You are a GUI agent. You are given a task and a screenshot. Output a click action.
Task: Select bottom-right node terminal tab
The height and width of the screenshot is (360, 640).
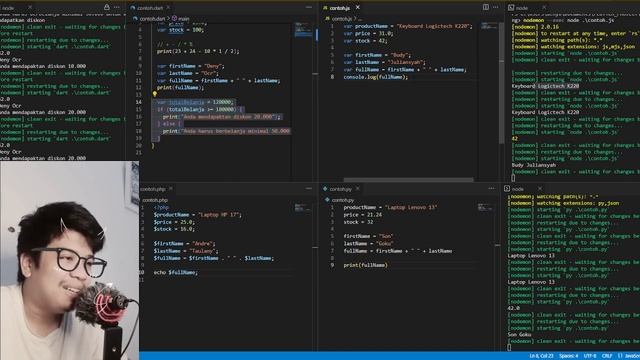click(x=518, y=189)
